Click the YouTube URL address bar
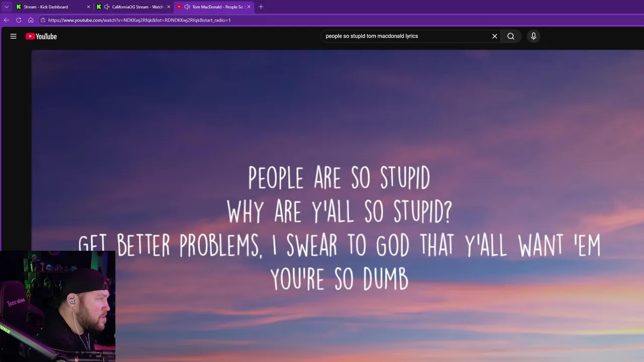 (x=342, y=20)
